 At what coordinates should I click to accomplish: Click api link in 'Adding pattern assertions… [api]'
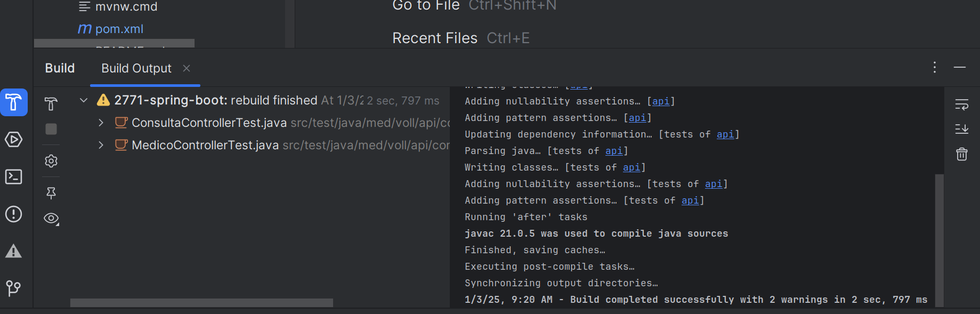click(x=637, y=118)
